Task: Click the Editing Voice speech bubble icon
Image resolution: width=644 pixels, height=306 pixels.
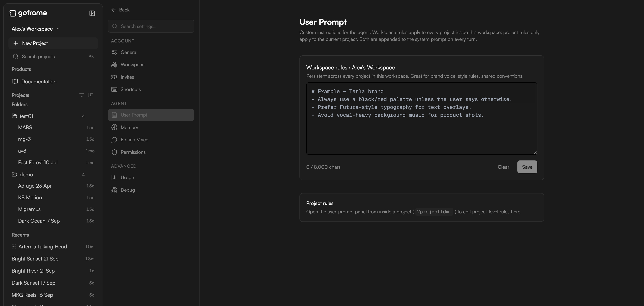Action: (x=114, y=140)
